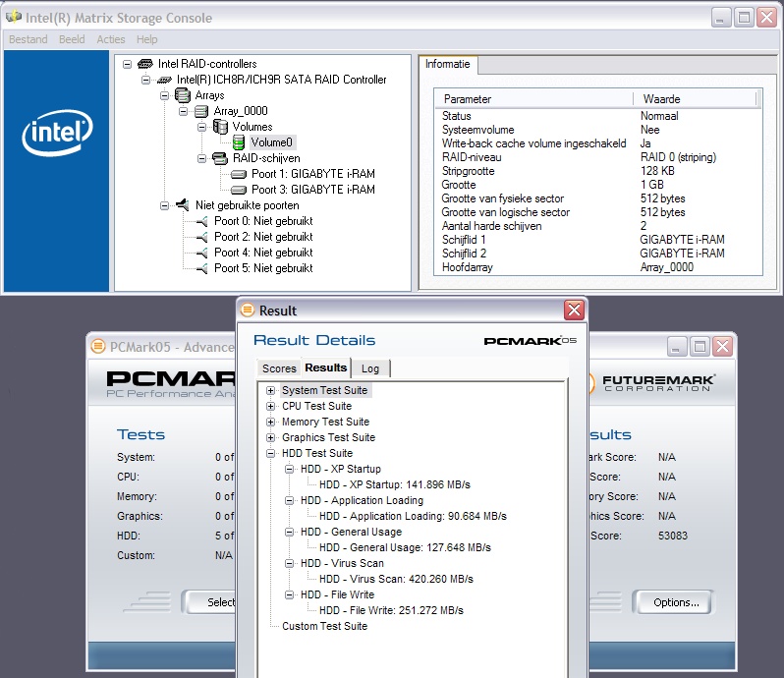Click the Poort 1 GIGABYTE i-RAM disk icon
Image resolution: width=784 pixels, height=678 pixels.
pos(239,174)
